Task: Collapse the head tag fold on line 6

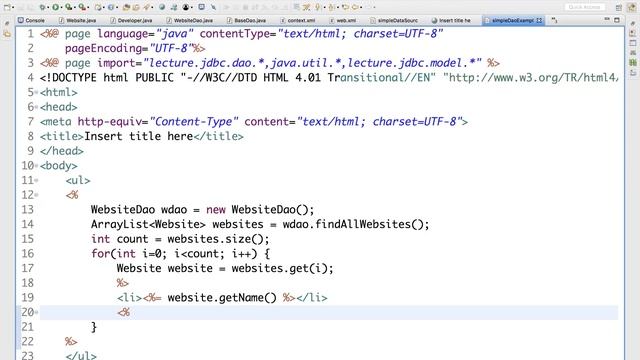Action: tap(36, 107)
